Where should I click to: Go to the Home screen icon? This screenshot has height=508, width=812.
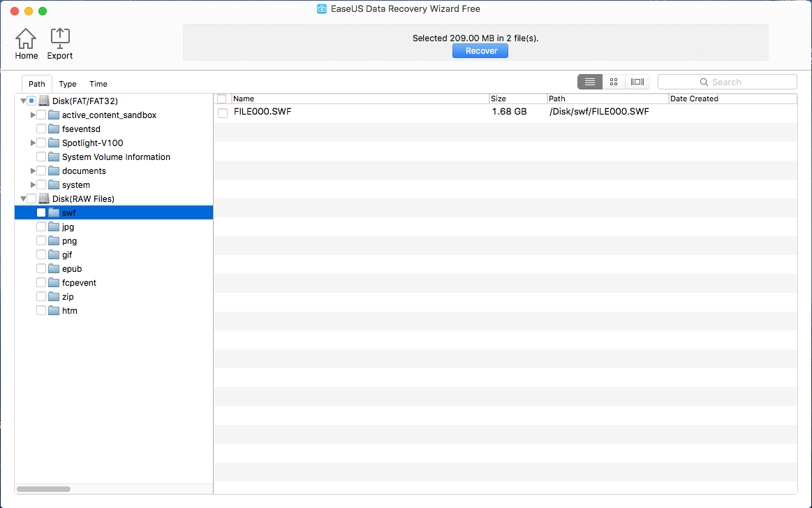coord(26,39)
